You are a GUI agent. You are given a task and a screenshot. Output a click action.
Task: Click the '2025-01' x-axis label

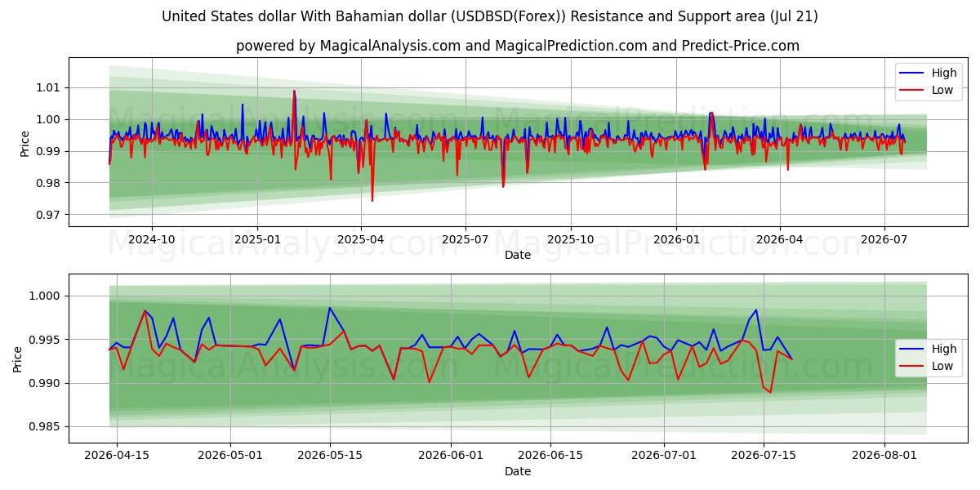(257, 240)
